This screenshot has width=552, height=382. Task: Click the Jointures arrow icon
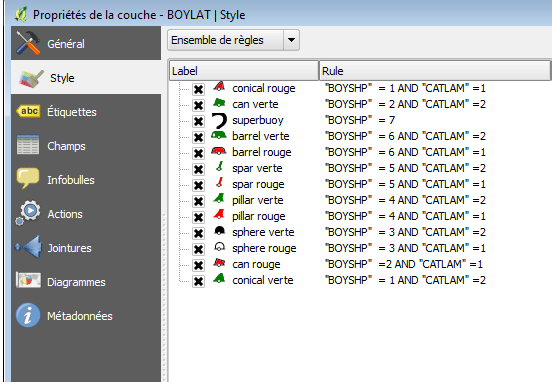[28, 247]
